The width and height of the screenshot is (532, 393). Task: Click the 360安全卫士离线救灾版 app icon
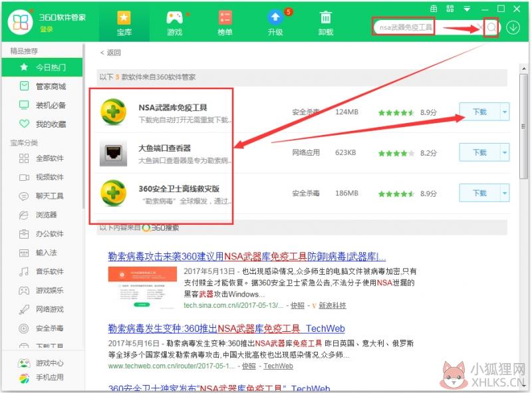(113, 194)
